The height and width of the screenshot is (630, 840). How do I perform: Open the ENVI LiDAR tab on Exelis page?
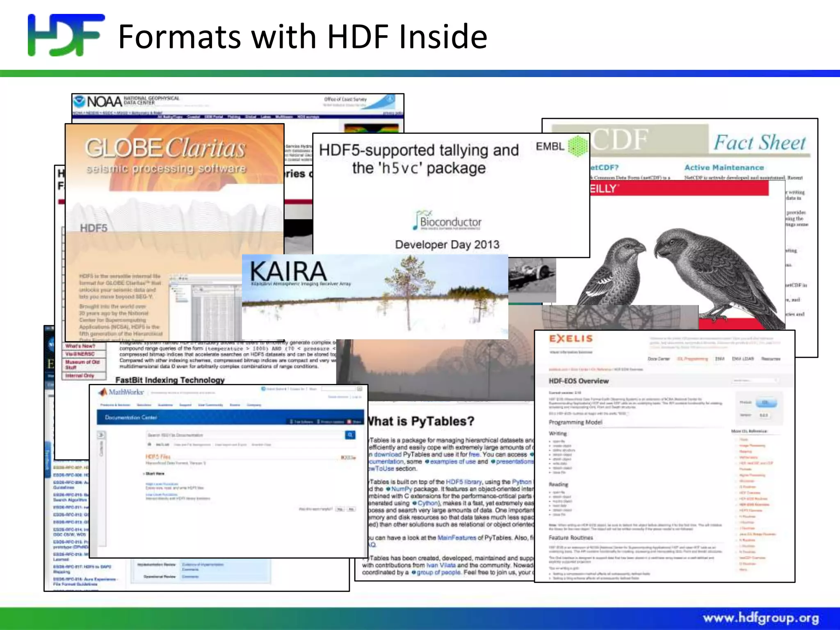point(743,358)
